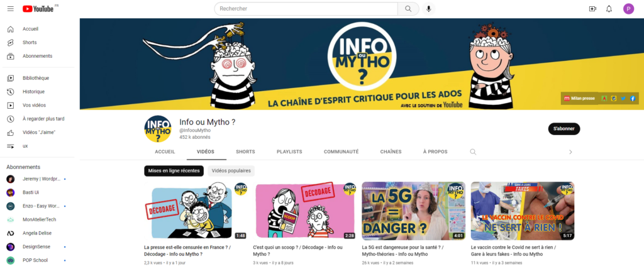Click the channel banner image

point(362,64)
